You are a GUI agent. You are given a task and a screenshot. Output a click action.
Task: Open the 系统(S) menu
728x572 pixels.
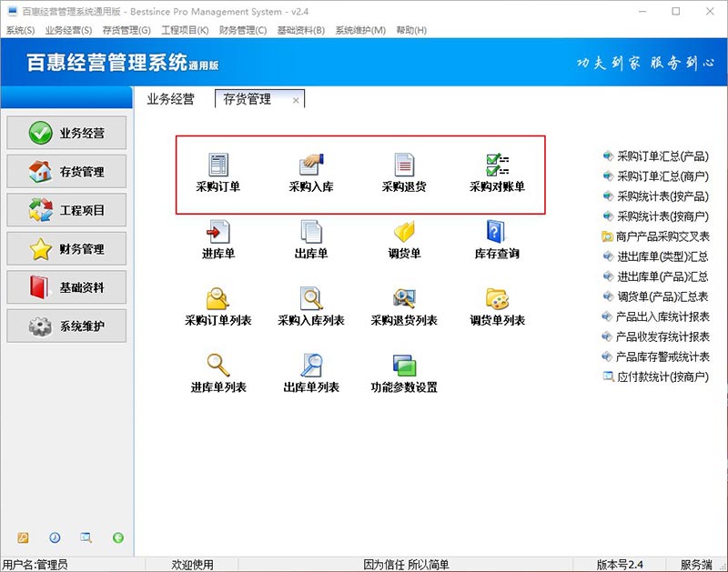(x=20, y=30)
